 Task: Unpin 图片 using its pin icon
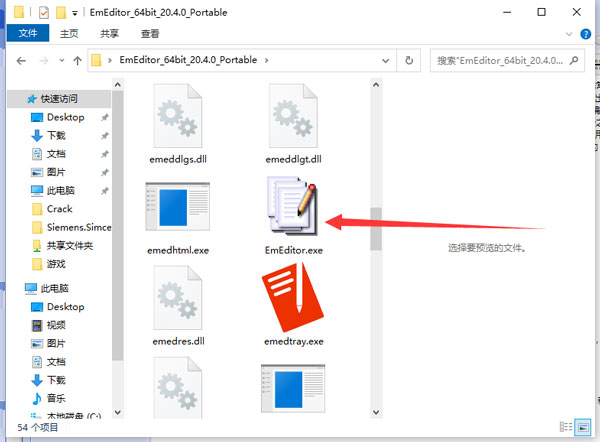[104, 173]
